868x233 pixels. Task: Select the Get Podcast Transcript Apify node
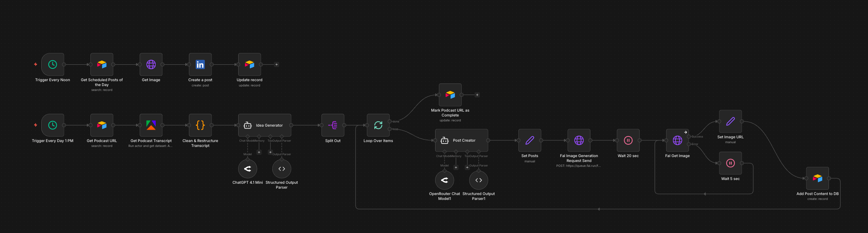click(151, 125)
